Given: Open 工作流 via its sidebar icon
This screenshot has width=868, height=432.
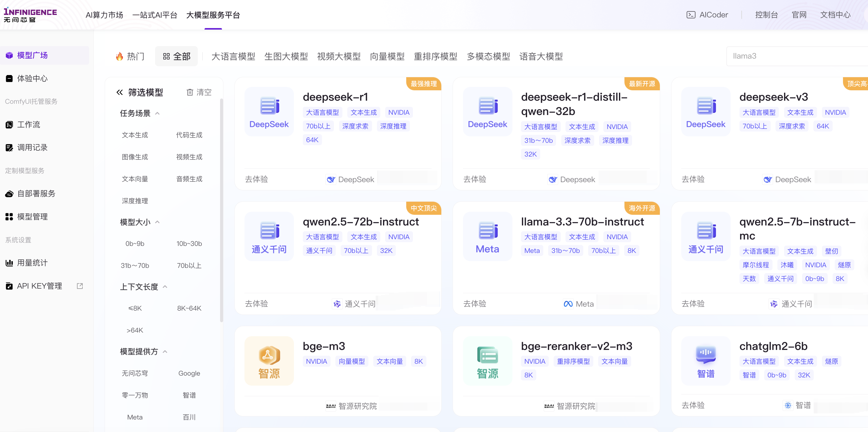Looking at the screenshot, I should coord(9,124).
